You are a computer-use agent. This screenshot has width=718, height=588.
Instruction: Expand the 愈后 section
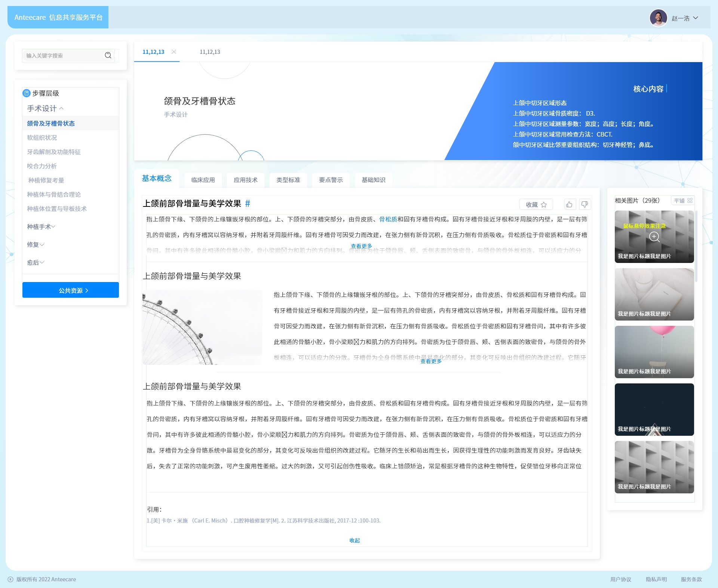pyautogui.click(x=35, y=263)
